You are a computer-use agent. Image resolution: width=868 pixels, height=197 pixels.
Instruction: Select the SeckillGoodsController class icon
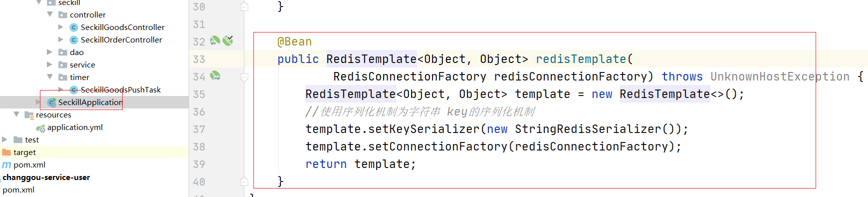click(x=74, y=27)
